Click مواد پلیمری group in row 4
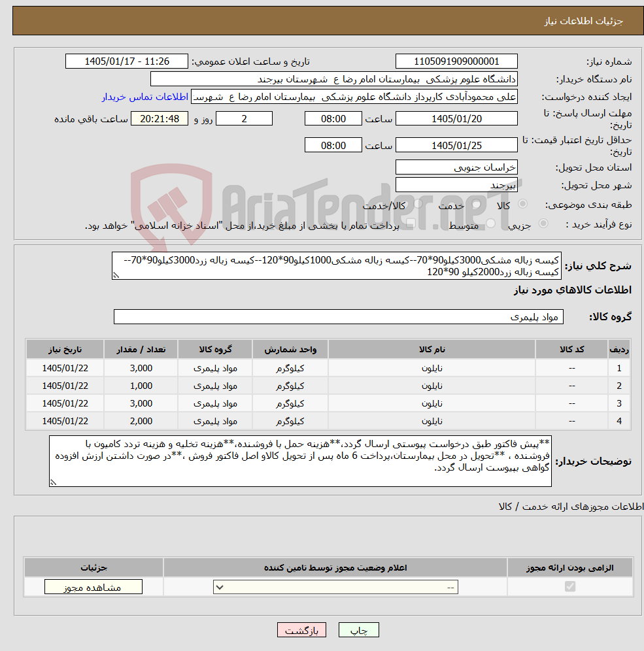 click(x=215, y=421)
